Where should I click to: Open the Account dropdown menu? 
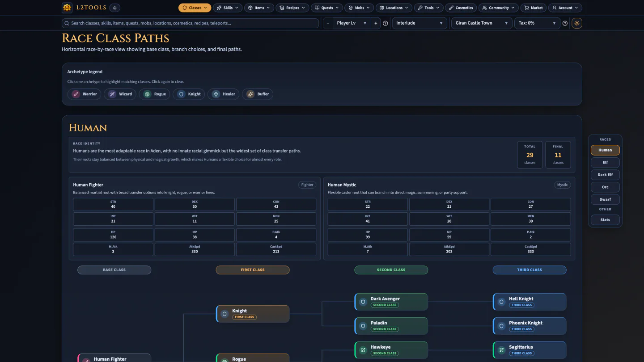click(565, 8)
